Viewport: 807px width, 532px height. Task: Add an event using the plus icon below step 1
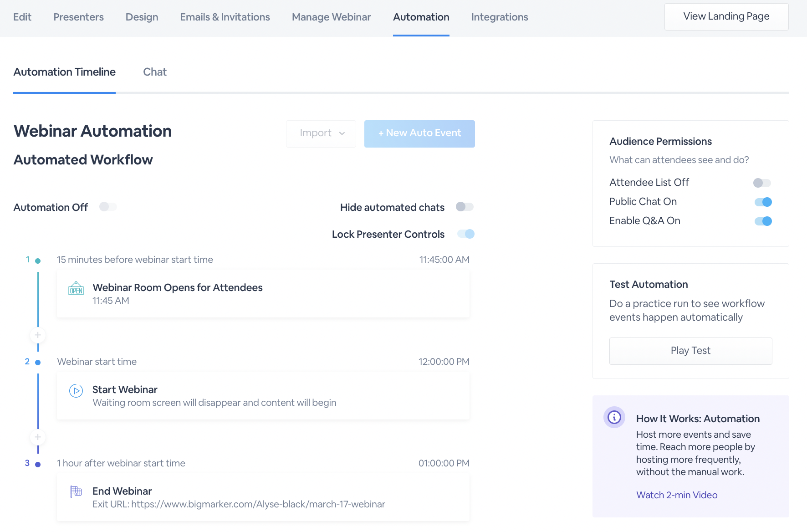[38, 335]
